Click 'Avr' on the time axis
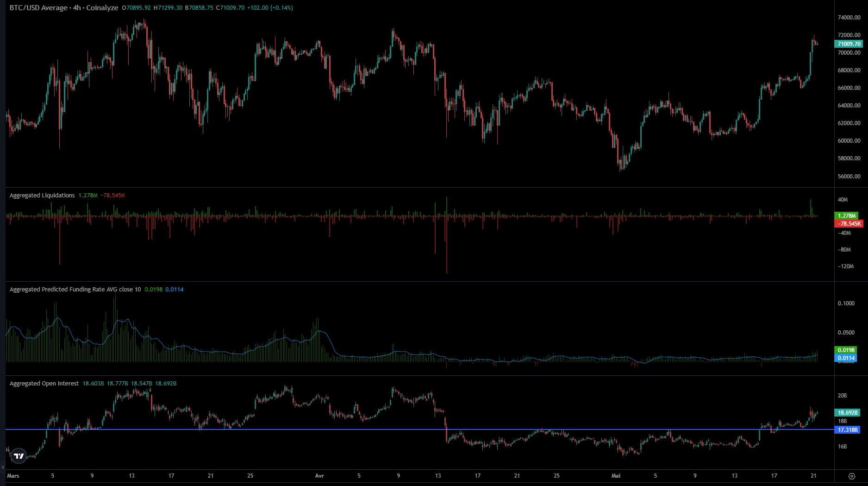Viewport: 868px width, 486px height. (319, 475)
